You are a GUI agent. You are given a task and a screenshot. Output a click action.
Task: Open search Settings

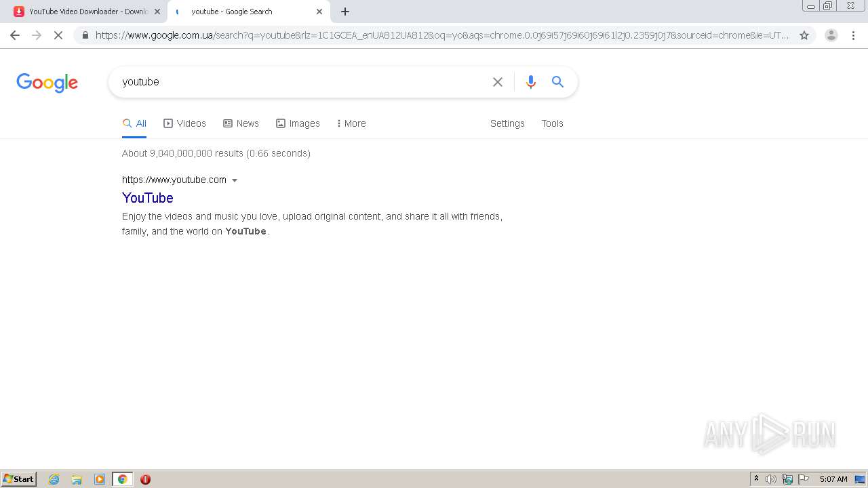[507, 123]
